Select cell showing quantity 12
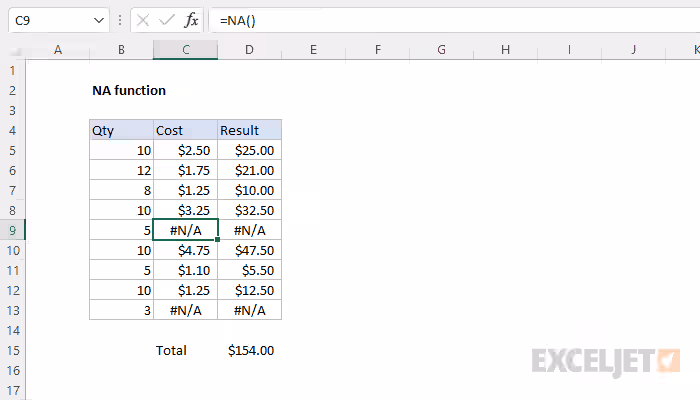This screenshot has width=700, height=400. point(121,171)
